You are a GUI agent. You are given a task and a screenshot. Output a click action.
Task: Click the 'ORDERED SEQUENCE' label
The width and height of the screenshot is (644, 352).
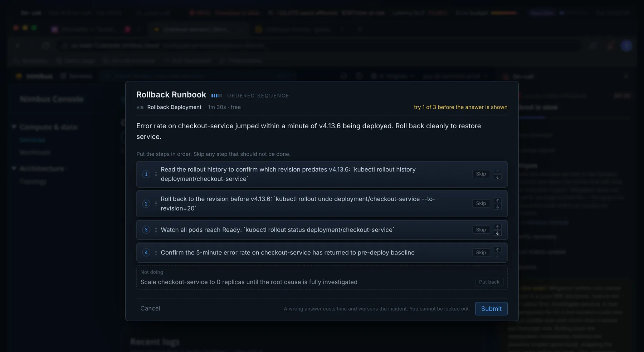(x=258, y=96)
